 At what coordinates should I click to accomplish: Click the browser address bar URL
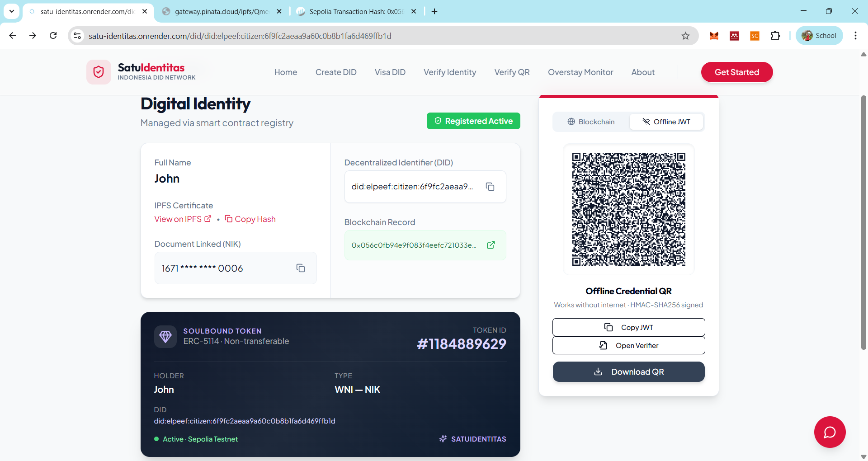click(x=240, y=36)
